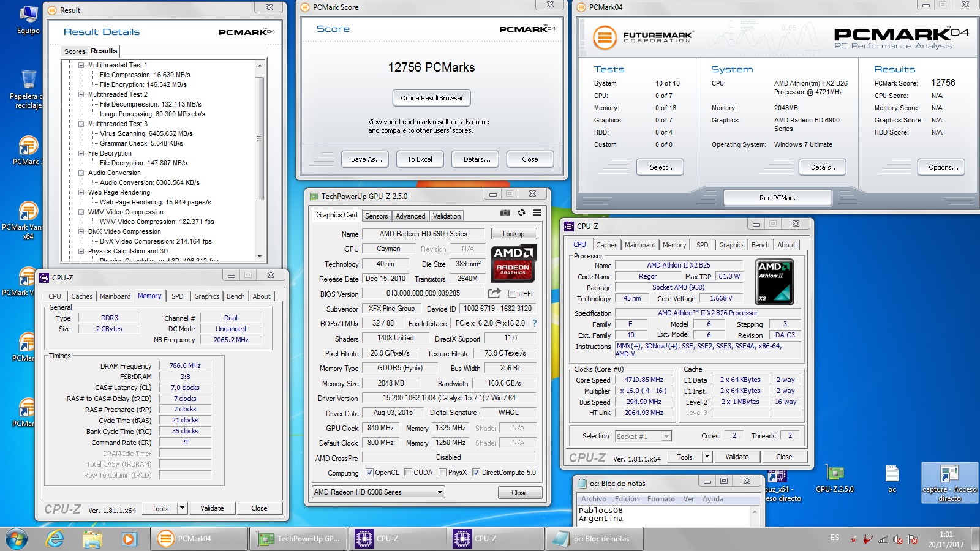Click the AMD Radeon Graphics logo
This screenshot has width=980, height=551.
[513, 263]
